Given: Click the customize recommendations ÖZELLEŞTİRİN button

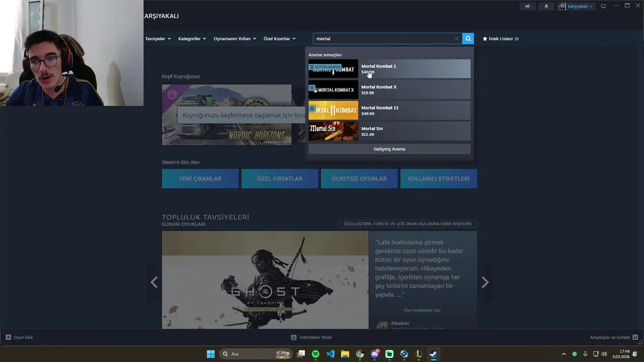Looking at the screenshot, I should 408,224.
